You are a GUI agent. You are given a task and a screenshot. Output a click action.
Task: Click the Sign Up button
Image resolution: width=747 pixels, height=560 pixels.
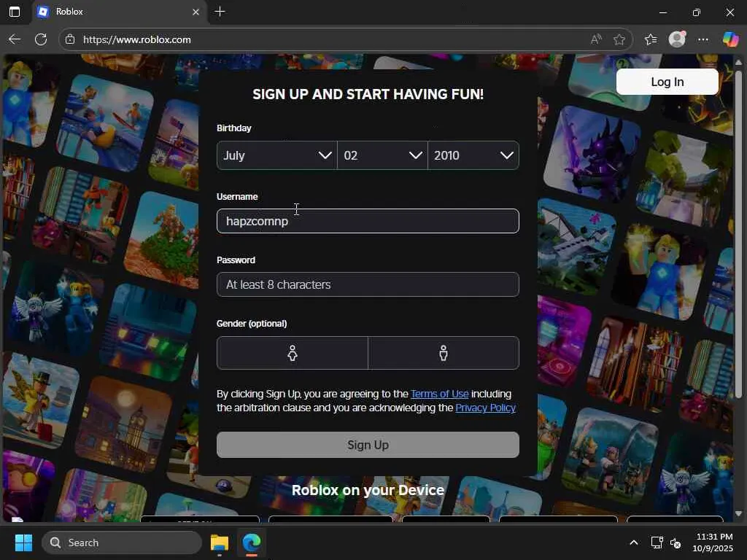tap(368, 445)
